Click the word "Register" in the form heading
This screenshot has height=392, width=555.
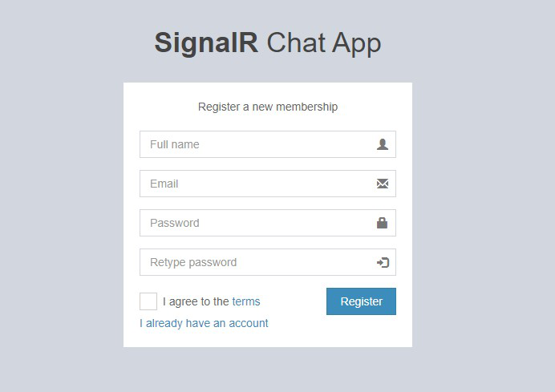point(219,107)
